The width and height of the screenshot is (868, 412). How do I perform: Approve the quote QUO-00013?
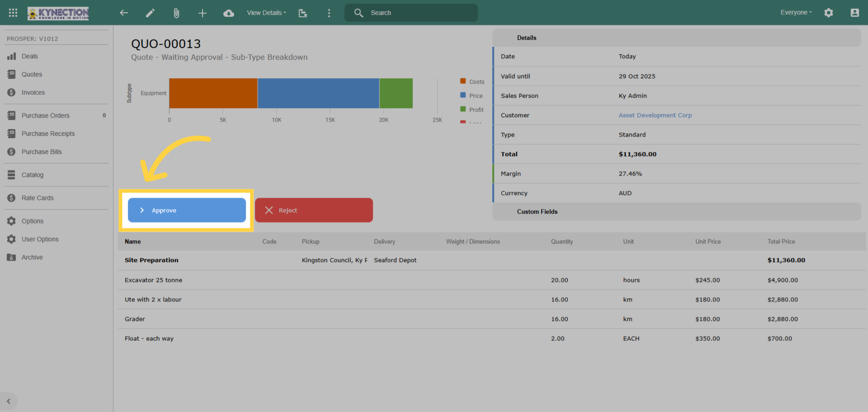187,210
